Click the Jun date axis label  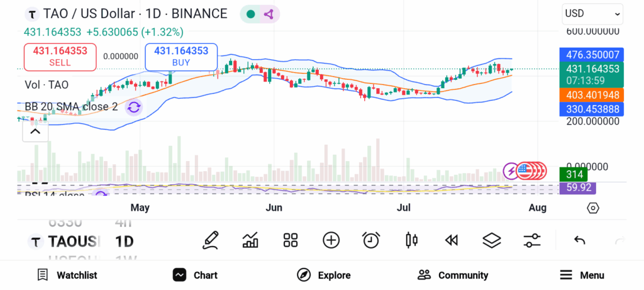click(x=274, y=208)
